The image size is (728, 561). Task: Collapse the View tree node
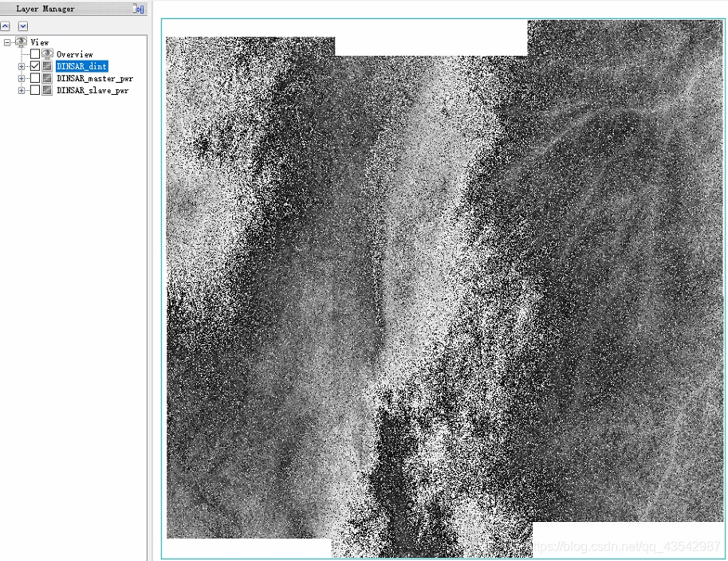(7, 42)
